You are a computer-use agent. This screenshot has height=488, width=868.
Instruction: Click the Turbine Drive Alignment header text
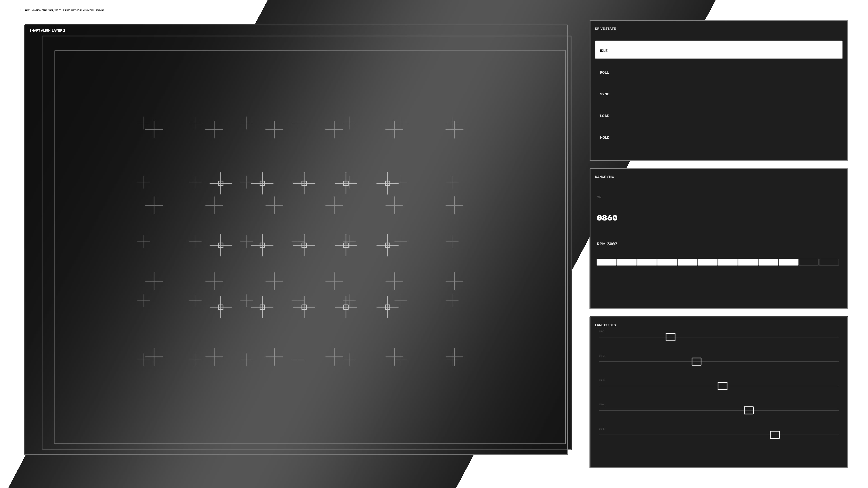(x=77, y=10)
